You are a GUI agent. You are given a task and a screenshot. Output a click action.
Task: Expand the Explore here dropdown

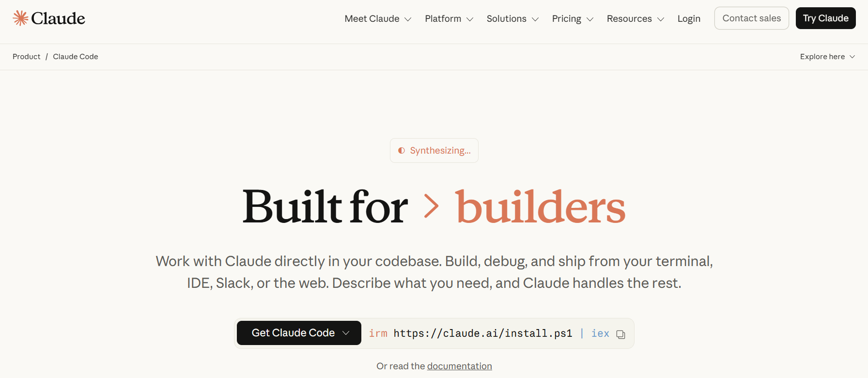pyautogui.click(x=827, y=57)
